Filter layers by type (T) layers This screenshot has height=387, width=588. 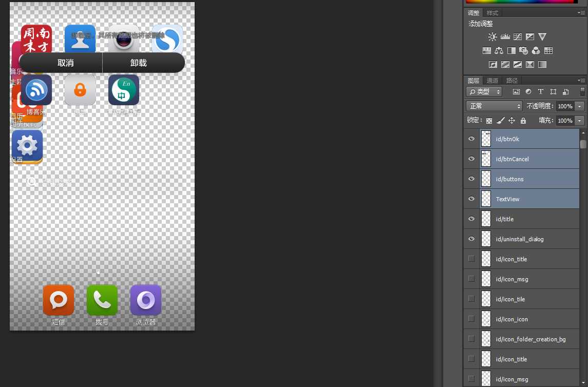pyautogui.click(x=541, y=92)
